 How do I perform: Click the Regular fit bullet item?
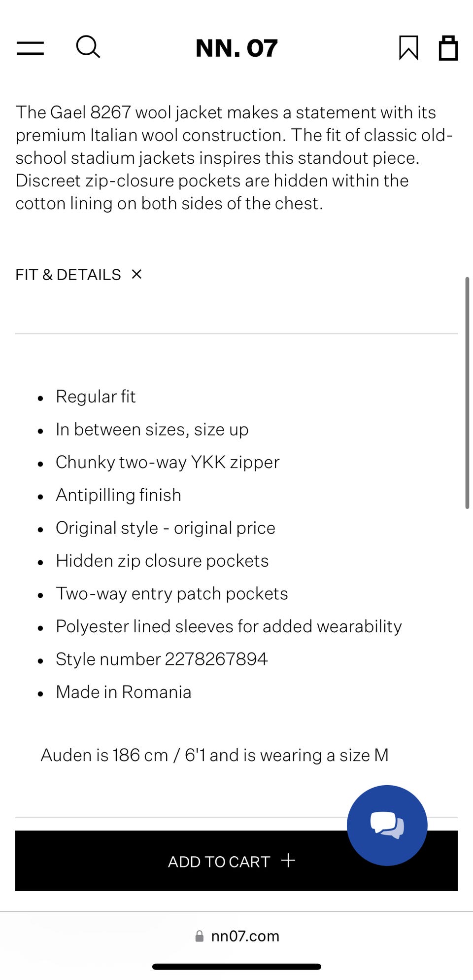pyautogui.click(x=96, y=397)
